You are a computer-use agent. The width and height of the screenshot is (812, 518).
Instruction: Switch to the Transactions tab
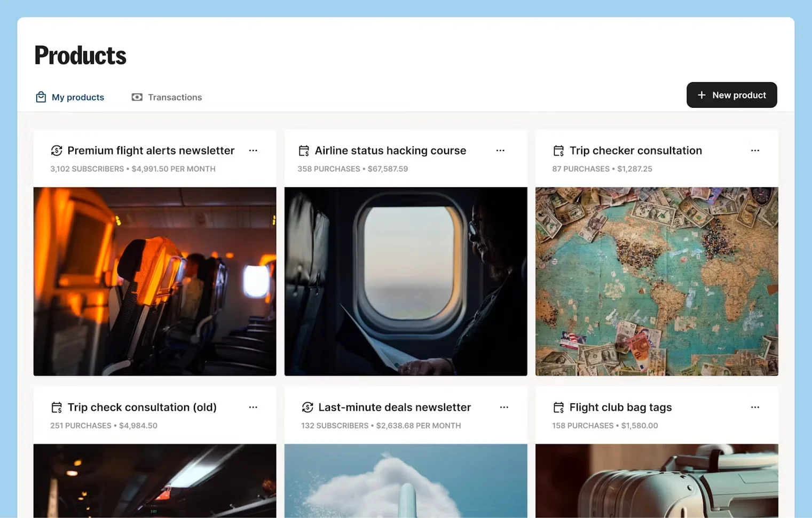[x=167, y=97]
